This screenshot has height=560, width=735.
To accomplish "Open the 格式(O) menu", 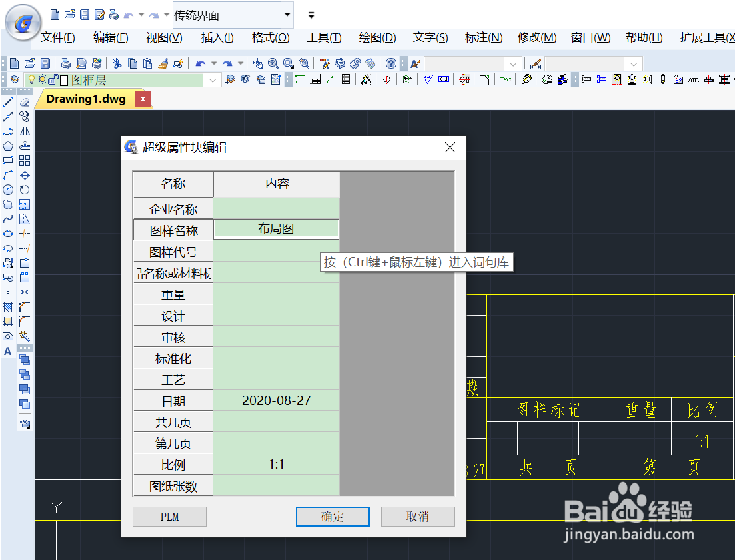I will pos(271,37).
